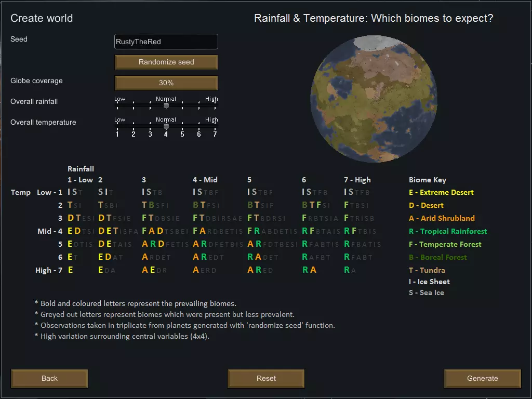Click the 'Low - 1' temperature row label

tap(49, 192)
